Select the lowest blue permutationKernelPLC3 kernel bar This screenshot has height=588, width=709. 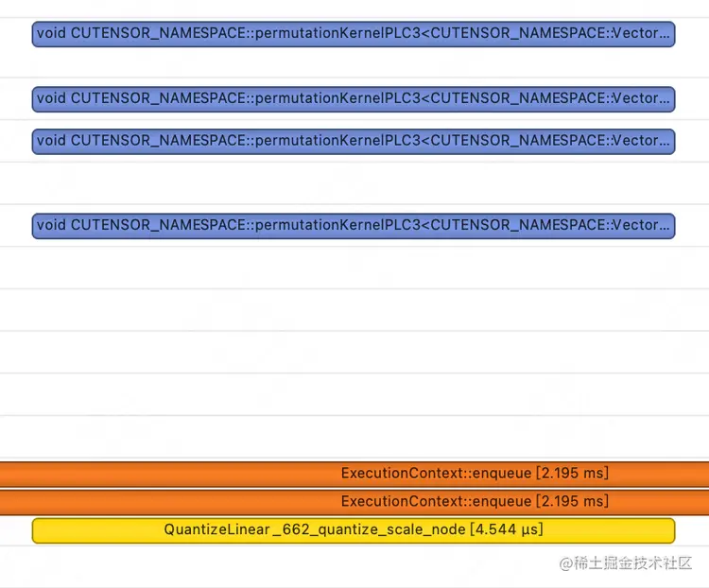click(354, 226)
